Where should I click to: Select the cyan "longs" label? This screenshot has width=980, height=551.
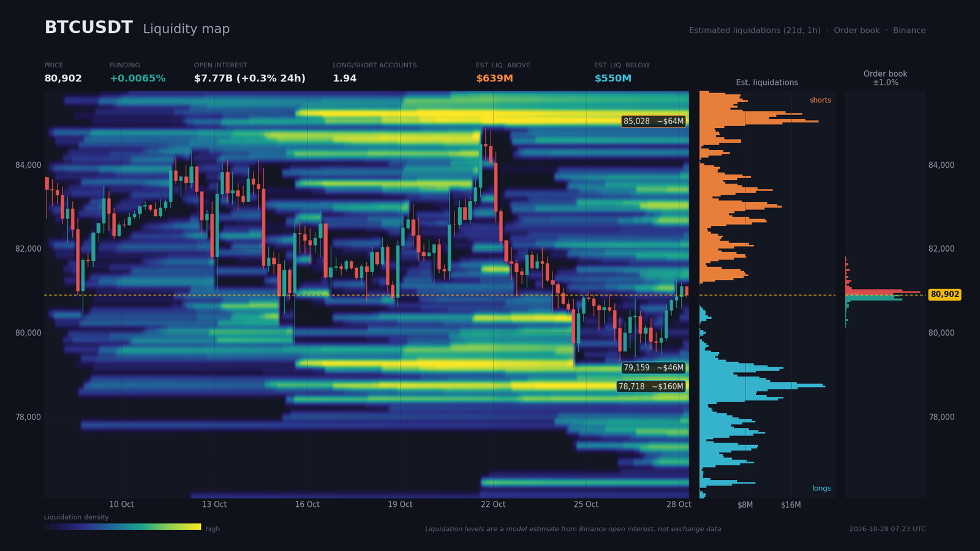pos(821,489)
